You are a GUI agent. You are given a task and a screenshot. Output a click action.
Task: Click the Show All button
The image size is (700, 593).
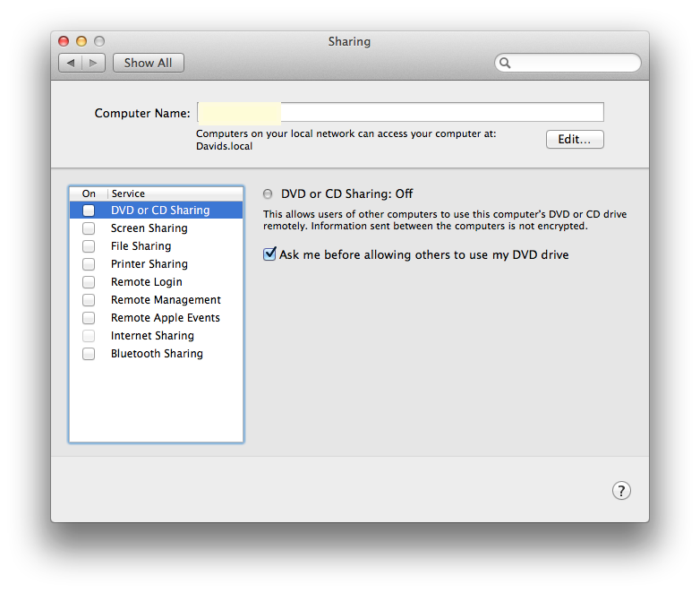tap(149, 63)
